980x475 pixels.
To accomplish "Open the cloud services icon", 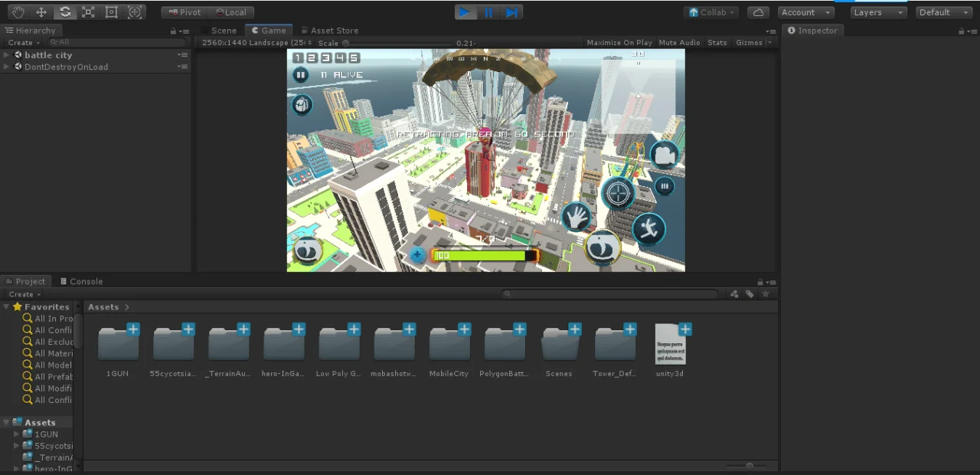I will 758,12.
